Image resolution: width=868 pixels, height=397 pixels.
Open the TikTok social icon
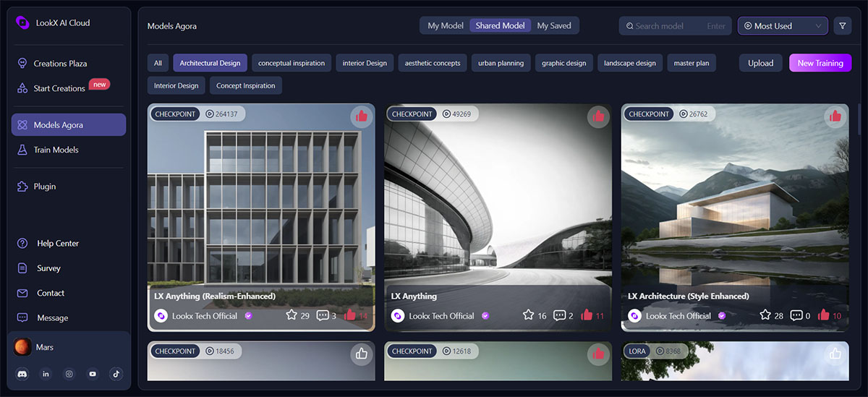tap(116, 374)
